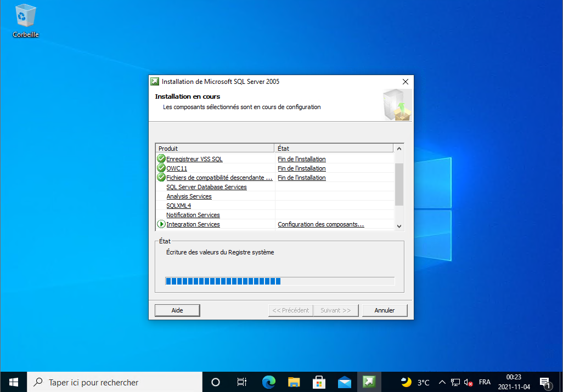The image size is (563, 392).
Task: Open the SQL Server Database Services link
Action: pyautogui.click(x=206, y=187)
